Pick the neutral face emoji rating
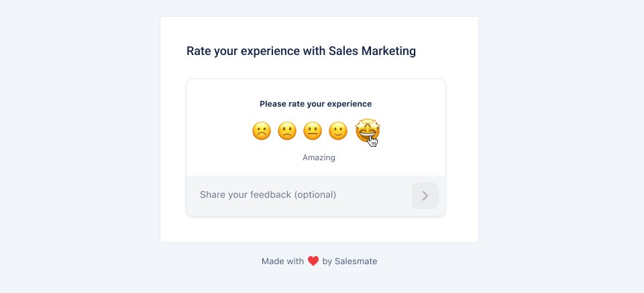 point(313,131)
